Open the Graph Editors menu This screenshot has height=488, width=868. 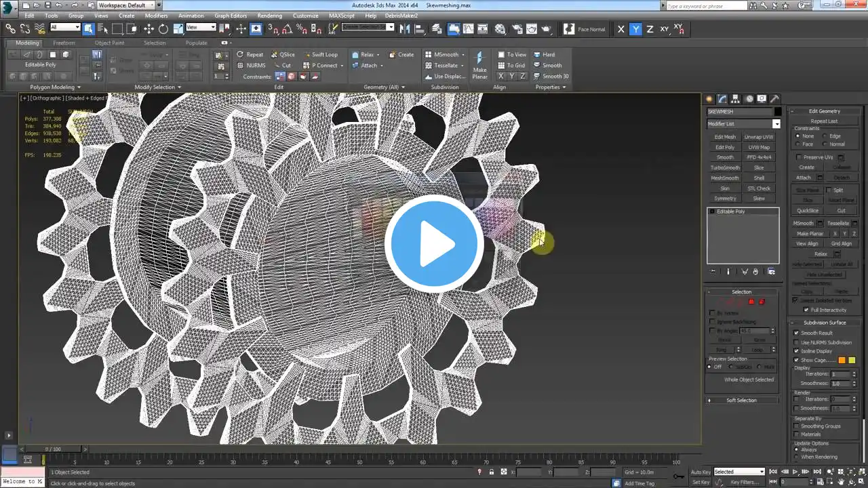click(x=231, y=16)
